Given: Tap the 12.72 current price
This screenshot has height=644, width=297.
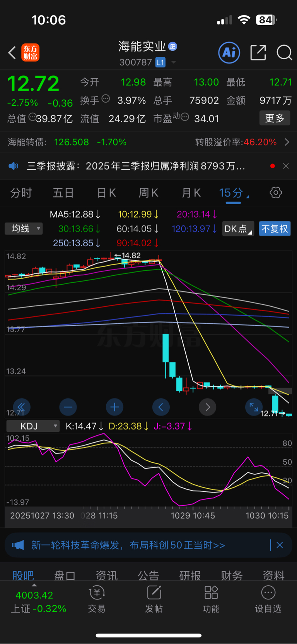Looking at the screenshot, I should tap(33, 83).
